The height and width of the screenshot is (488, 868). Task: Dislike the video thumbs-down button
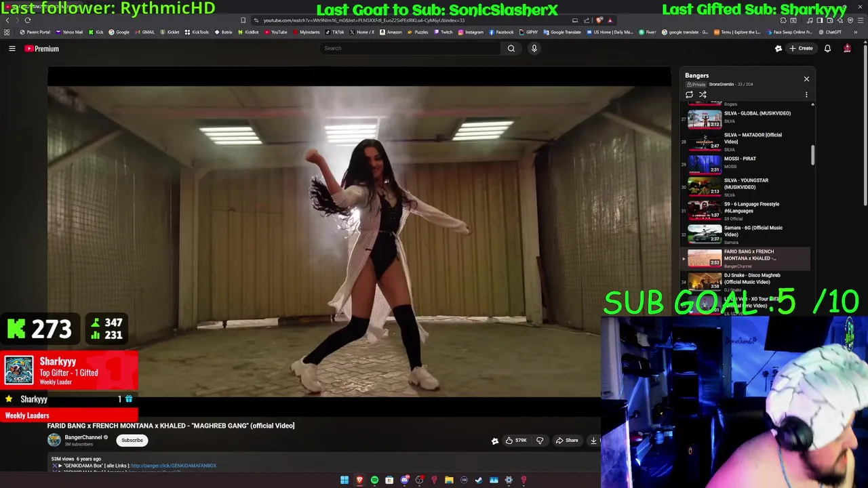[540, 441]
